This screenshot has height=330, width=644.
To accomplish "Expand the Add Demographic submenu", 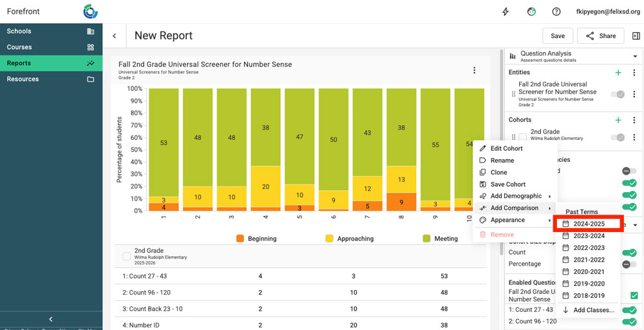I will pyautogui.click(x=516, y=196).
